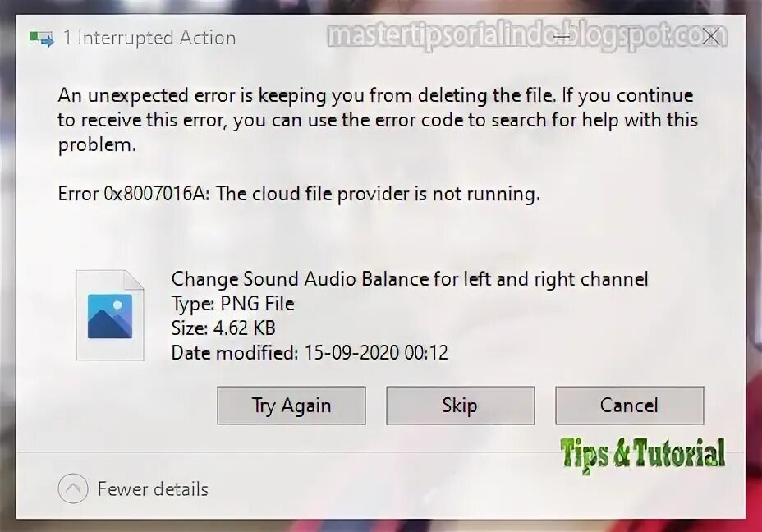Close the dialog with the X icon
The height and width of the screenshot is (532, 762).
point(711,36)
